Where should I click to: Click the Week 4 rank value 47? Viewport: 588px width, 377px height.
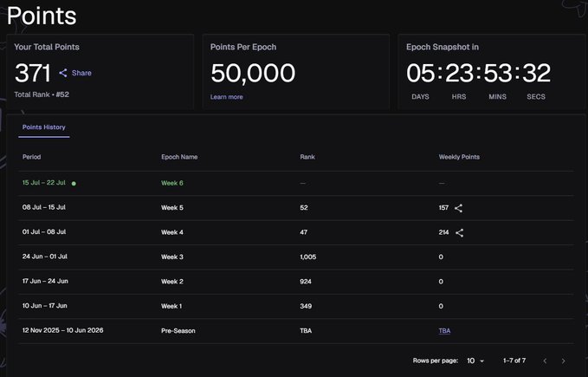click(x=304, y=232)
